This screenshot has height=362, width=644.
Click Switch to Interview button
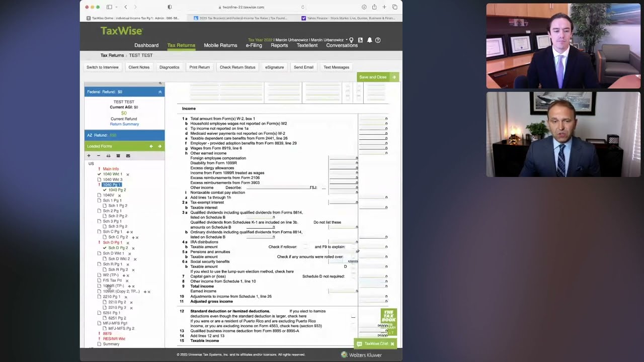(x=103, y=67)
